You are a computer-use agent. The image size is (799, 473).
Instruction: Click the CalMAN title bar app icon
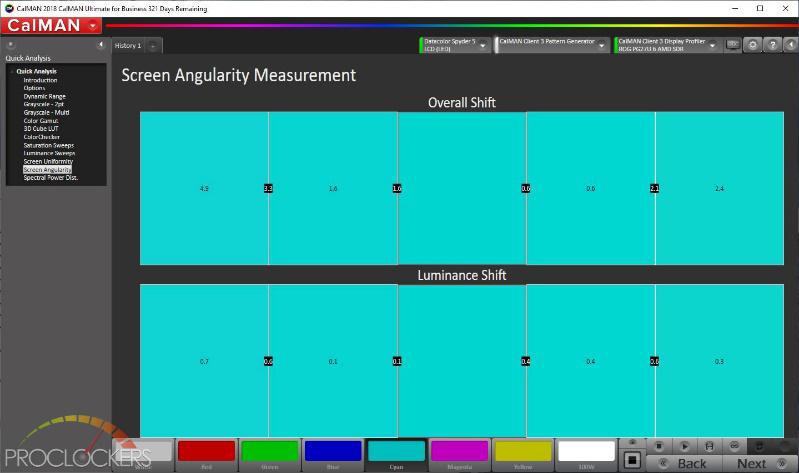9,8
